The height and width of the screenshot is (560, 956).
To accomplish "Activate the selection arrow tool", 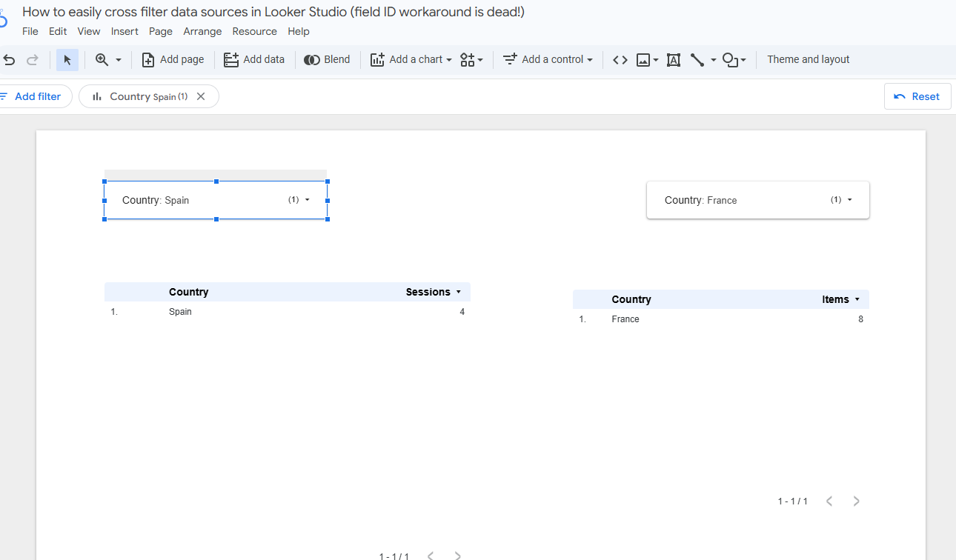I will click(67, 59).
